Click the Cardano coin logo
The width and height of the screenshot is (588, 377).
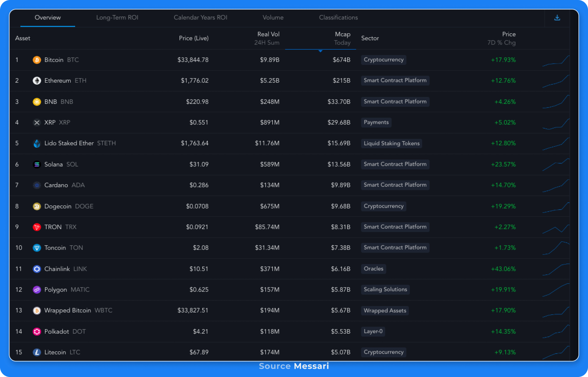pos(37,185)
